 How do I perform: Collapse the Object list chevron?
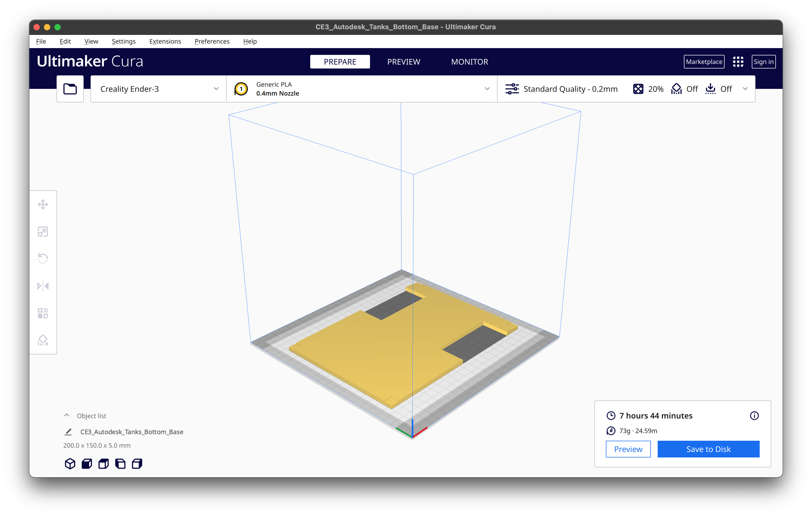click(x=67, y=416)
